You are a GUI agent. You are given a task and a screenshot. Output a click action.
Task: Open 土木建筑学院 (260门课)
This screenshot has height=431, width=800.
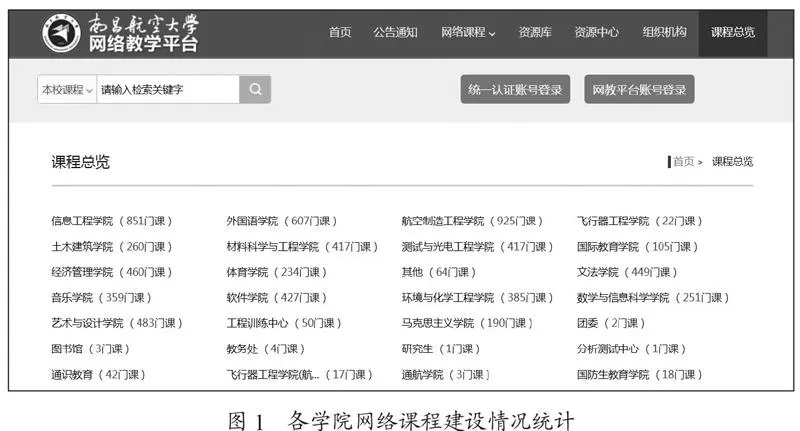(112, 247)
